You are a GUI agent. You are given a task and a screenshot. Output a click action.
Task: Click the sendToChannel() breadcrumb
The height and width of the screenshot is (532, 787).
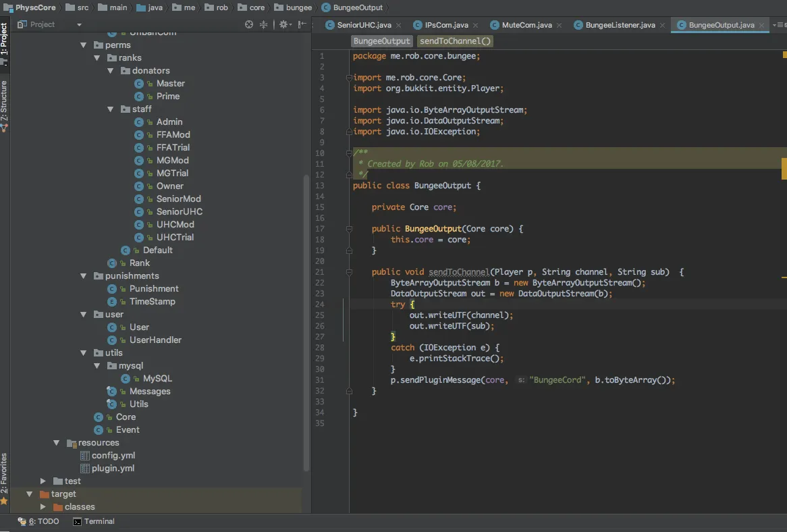(456, 41)
